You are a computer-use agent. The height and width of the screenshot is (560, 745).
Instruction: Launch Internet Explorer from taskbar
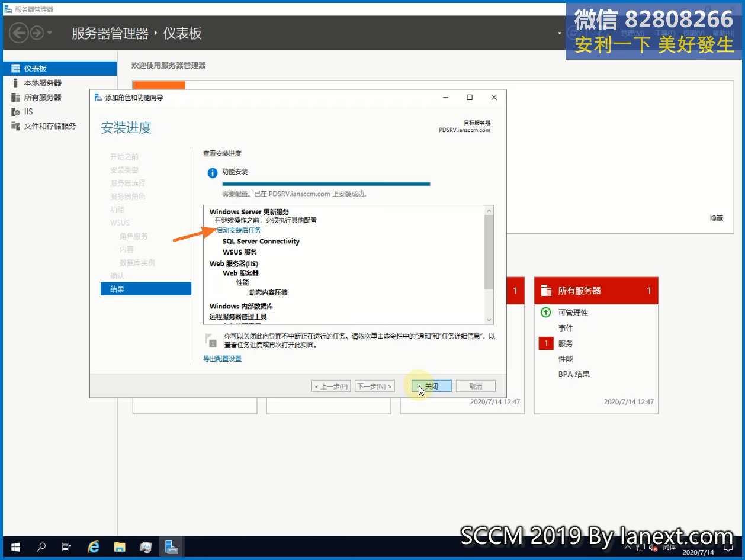(x=93, y=547)
